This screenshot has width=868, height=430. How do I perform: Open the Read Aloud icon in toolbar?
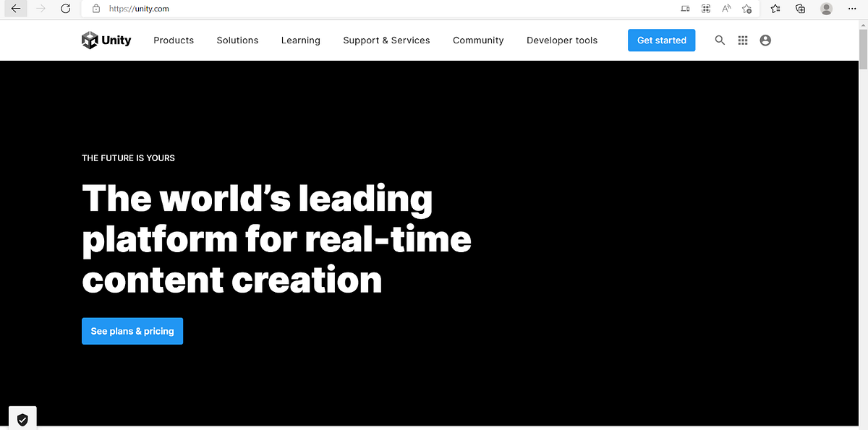click(726, 9)
